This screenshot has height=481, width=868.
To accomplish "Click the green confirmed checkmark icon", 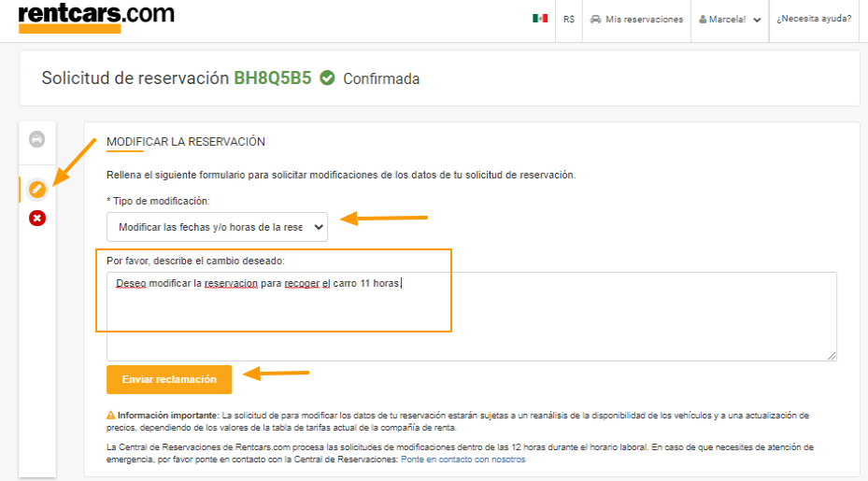I will [327, 78].
